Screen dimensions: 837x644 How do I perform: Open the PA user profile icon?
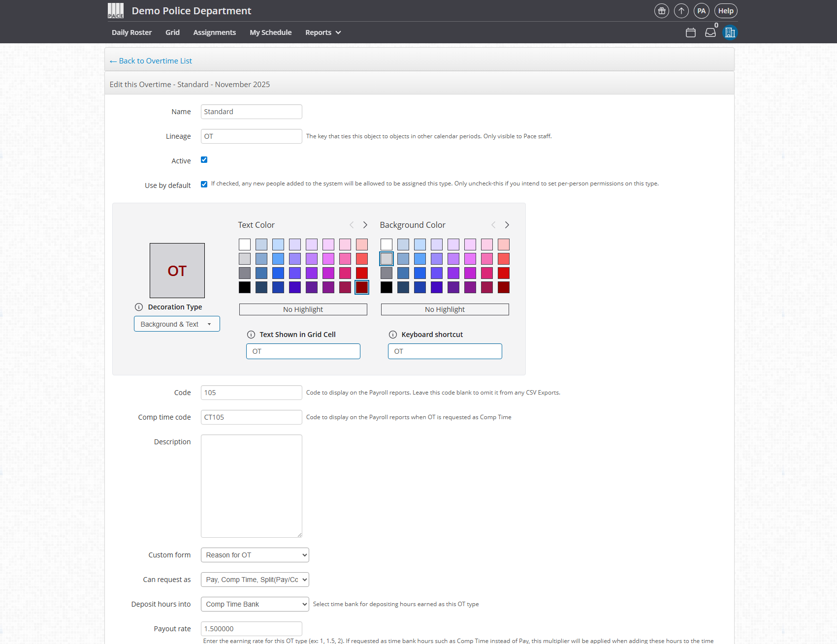701,11
